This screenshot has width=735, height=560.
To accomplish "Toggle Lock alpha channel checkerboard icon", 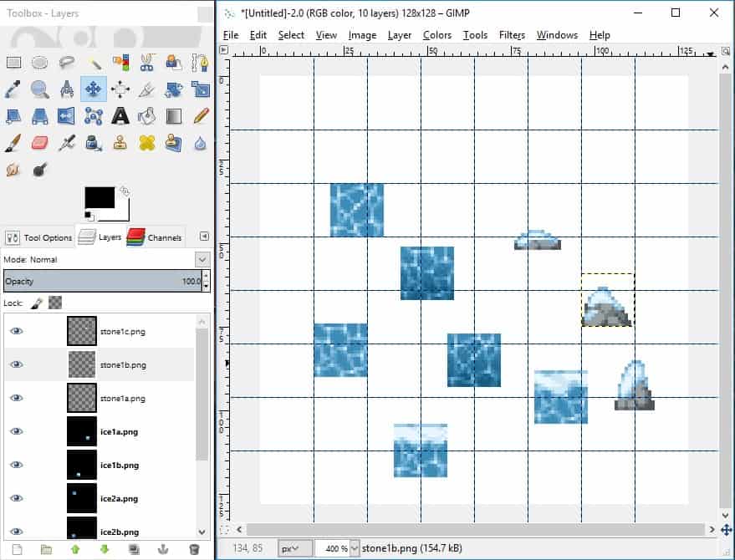I will [55, 303].
